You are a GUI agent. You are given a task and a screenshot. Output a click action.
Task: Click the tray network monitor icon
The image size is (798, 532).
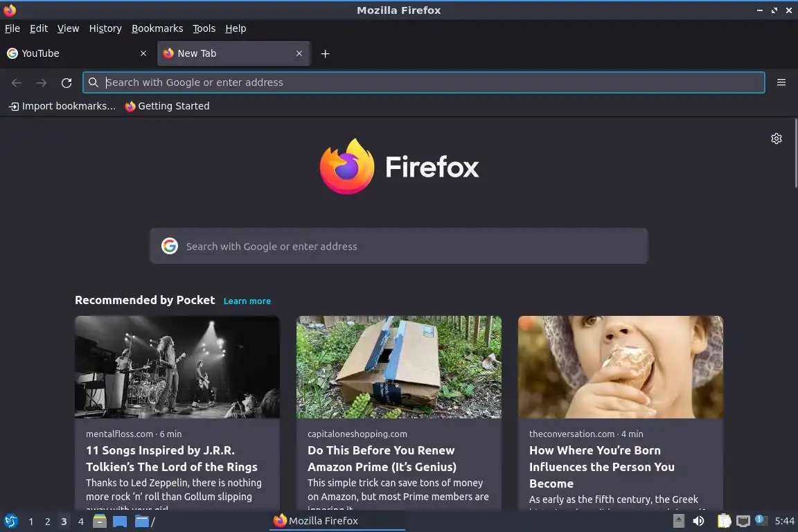743,521
